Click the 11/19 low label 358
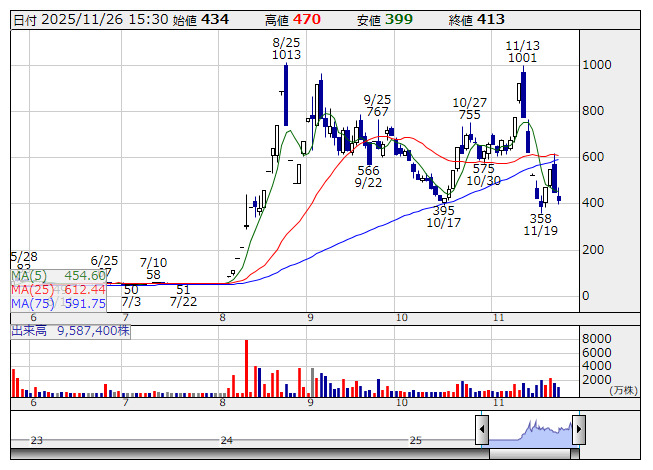Screen dimensions: 653x470 point(540,218)
